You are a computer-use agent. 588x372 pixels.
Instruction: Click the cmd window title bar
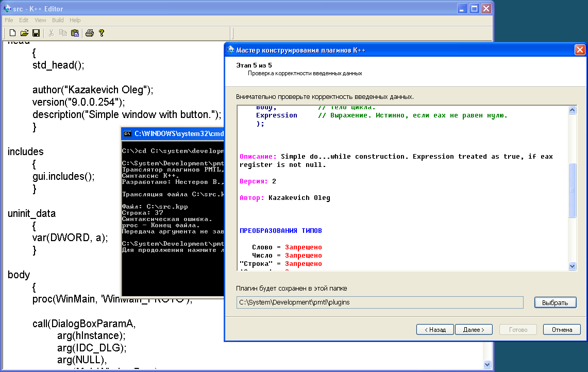[173, 133]
